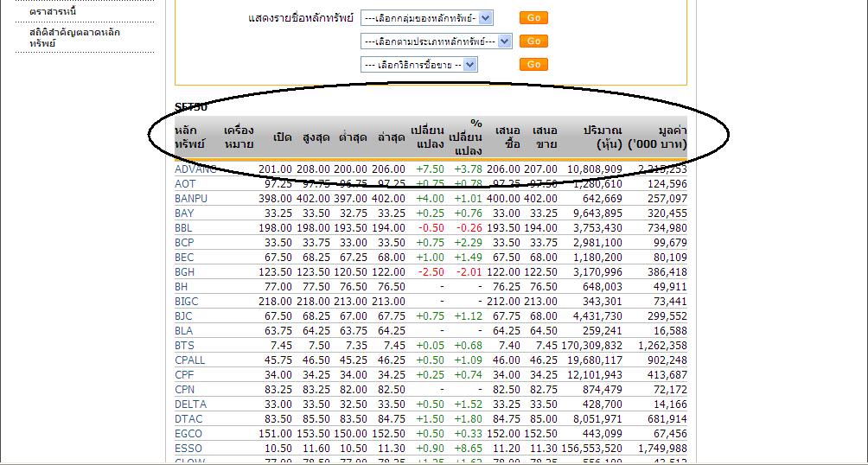Open the BJC stock link

tap(184, 316)
